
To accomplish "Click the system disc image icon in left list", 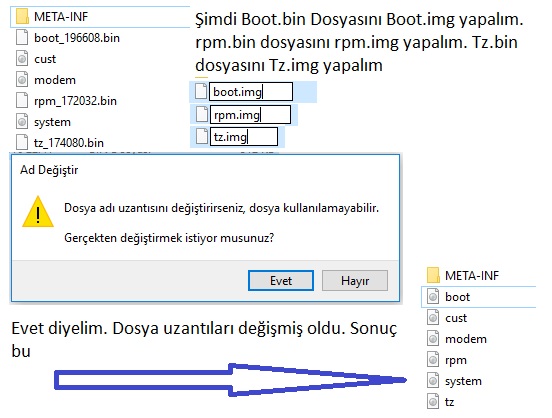I will click(x=22, y=122).
